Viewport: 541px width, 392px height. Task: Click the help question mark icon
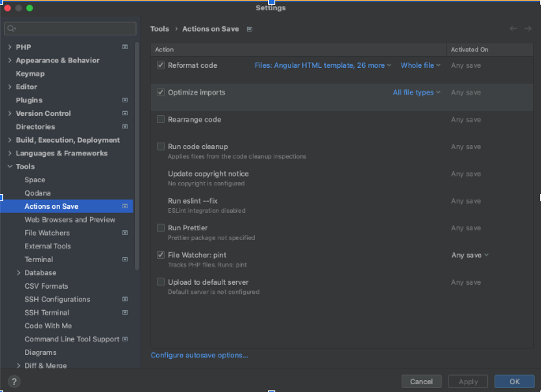click(x=13, y=382)
